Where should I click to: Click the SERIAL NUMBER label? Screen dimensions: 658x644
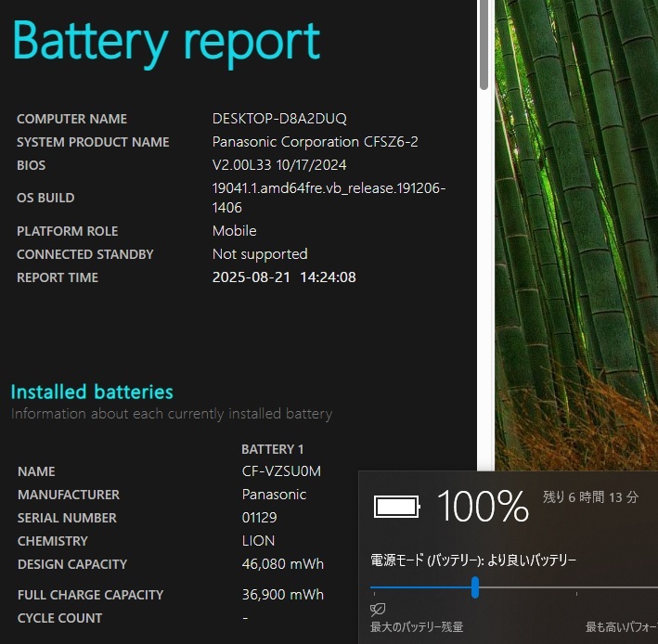[67, 518]
